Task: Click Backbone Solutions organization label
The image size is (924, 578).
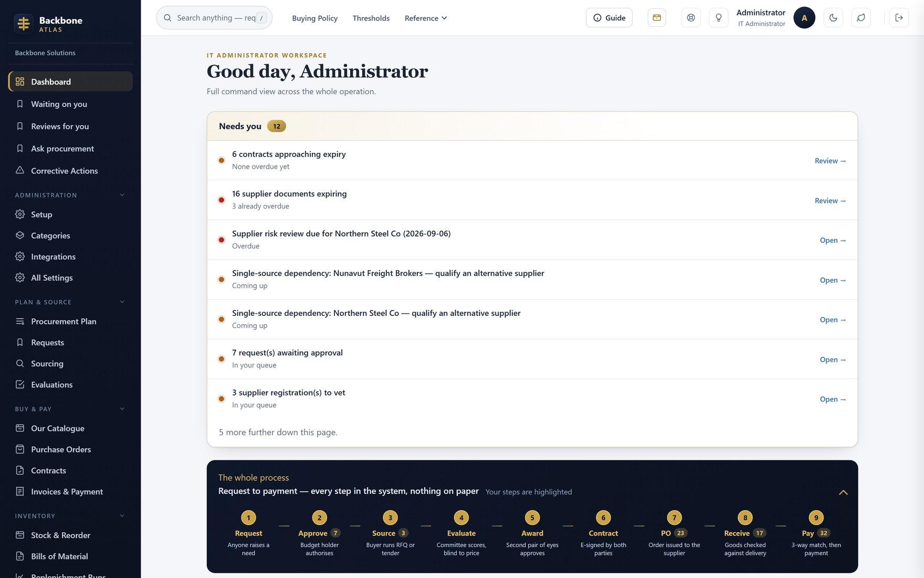Action: (45, 53)
